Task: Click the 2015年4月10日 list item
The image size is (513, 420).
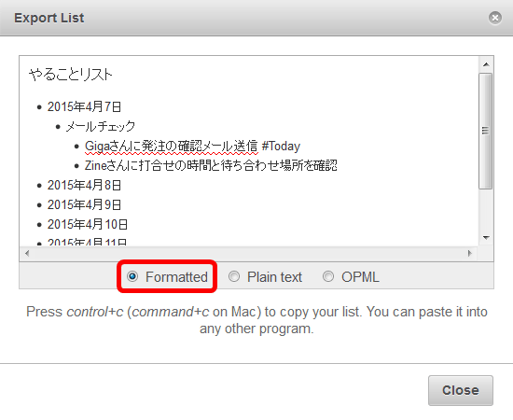Action: click(88, 225)
